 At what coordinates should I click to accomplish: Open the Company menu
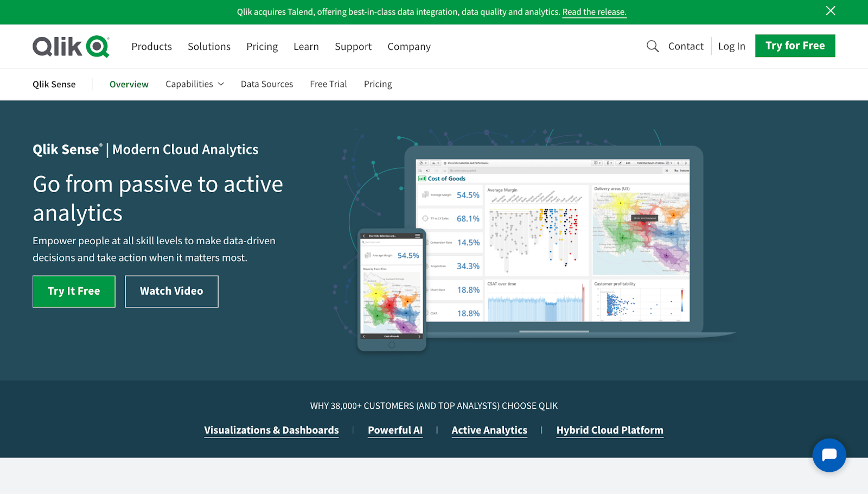[x=409, y=47]
